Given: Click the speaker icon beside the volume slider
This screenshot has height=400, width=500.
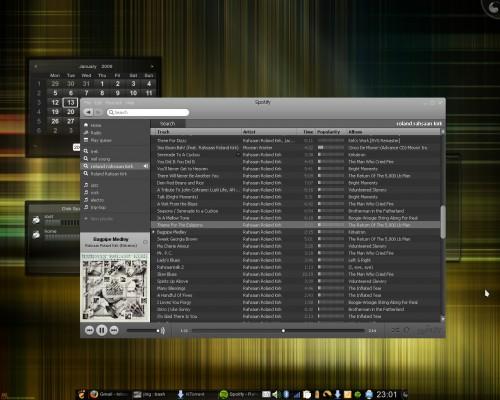Looking at the screenshot, I should pos(163,331).
